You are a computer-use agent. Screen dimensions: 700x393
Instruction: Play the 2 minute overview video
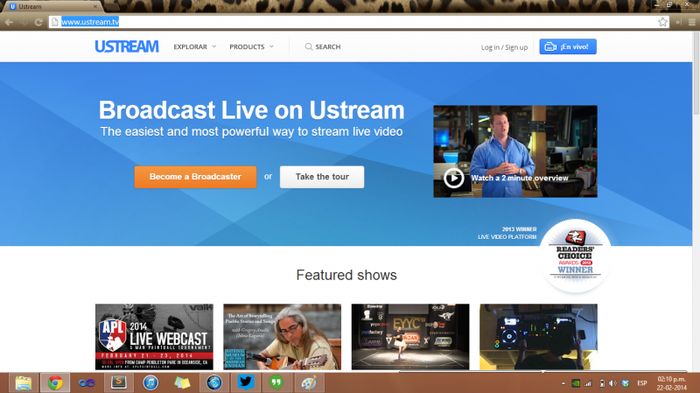point(453,178)
